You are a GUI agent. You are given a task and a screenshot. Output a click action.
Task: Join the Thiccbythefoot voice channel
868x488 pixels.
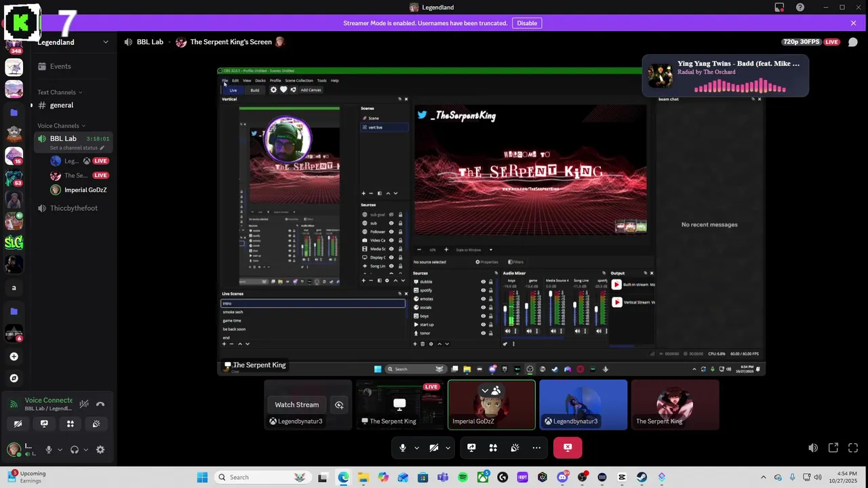click(74, 208)
